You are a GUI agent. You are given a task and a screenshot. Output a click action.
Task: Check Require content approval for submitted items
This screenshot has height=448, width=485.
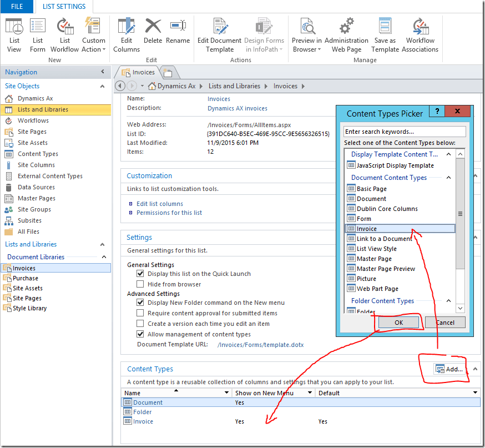(140, 313)
